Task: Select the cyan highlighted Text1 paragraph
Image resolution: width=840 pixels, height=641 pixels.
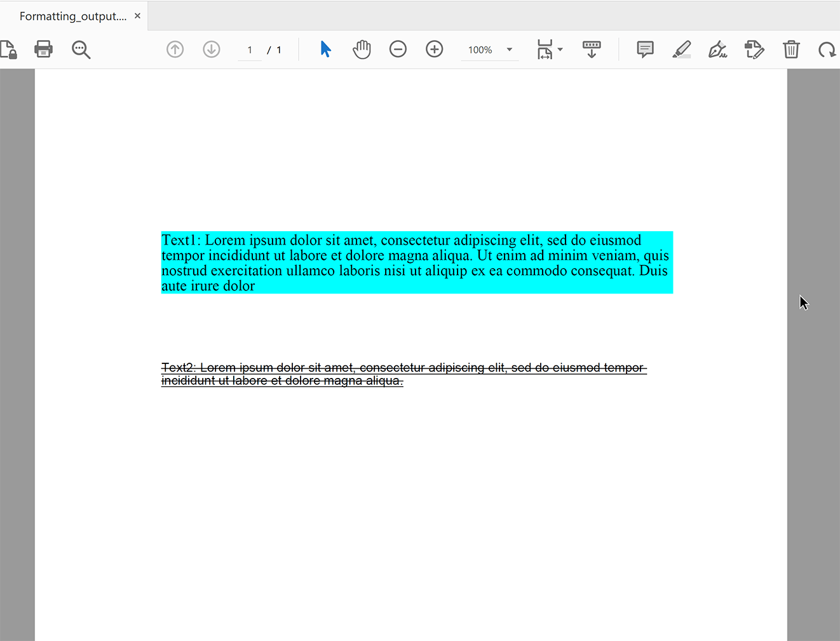Action: (x=416, y=262)
